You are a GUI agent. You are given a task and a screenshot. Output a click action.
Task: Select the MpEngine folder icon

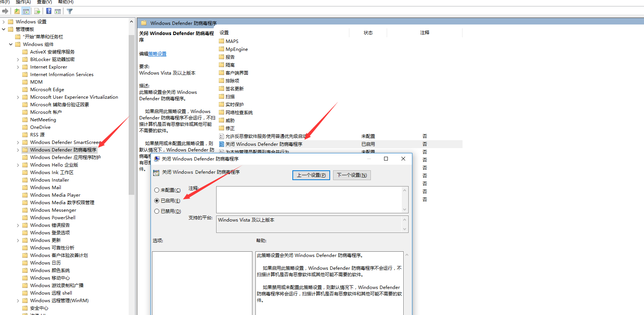(222, 49)
